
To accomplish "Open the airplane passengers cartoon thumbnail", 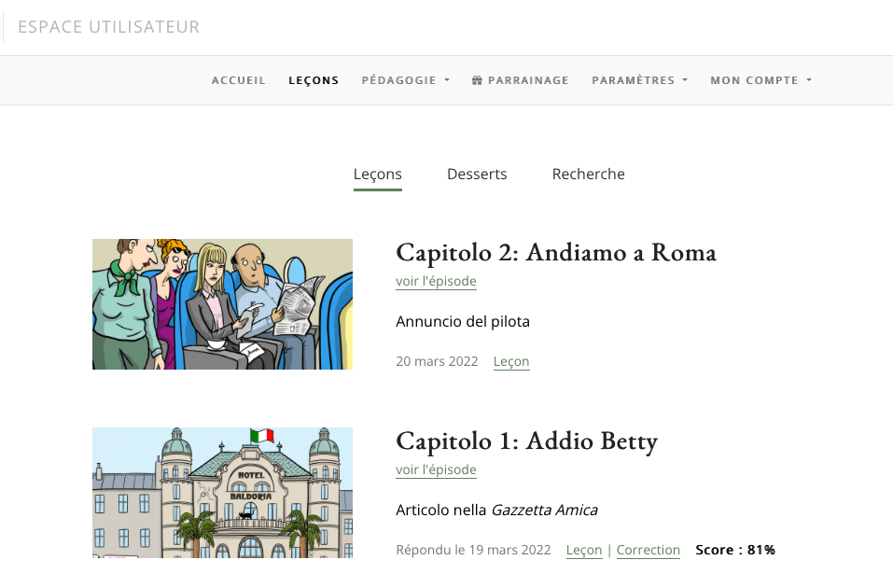I will point(222,304).
